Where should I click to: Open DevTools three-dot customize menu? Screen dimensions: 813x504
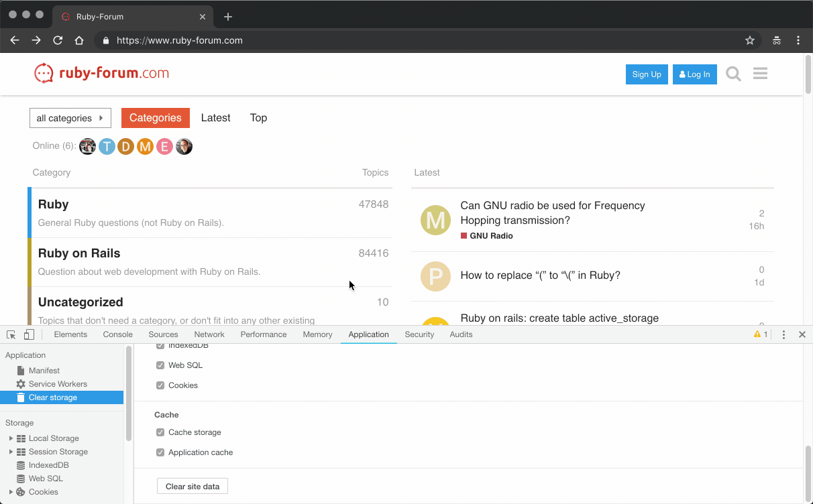(x=783, y=334)
